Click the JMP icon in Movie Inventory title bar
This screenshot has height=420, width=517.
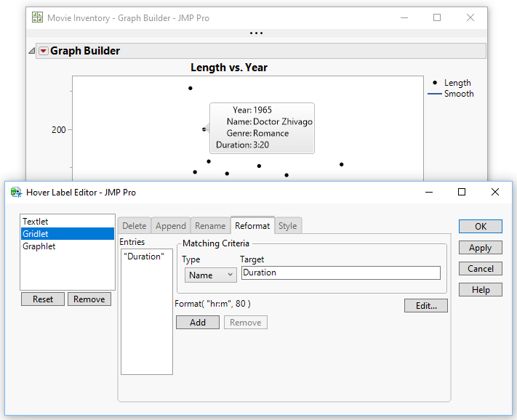pos(37,17)
